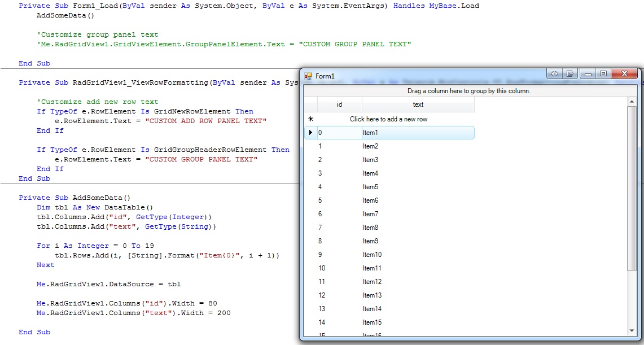Click the 'text' column header
Screen dimensions: 644x345
pos(418,104)
